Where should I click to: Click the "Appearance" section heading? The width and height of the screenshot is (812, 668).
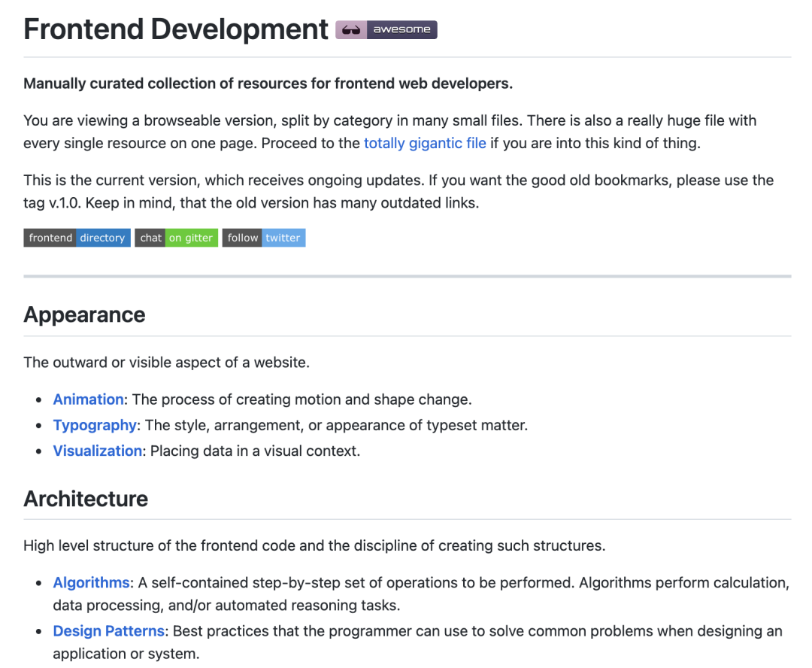[84, 315]
